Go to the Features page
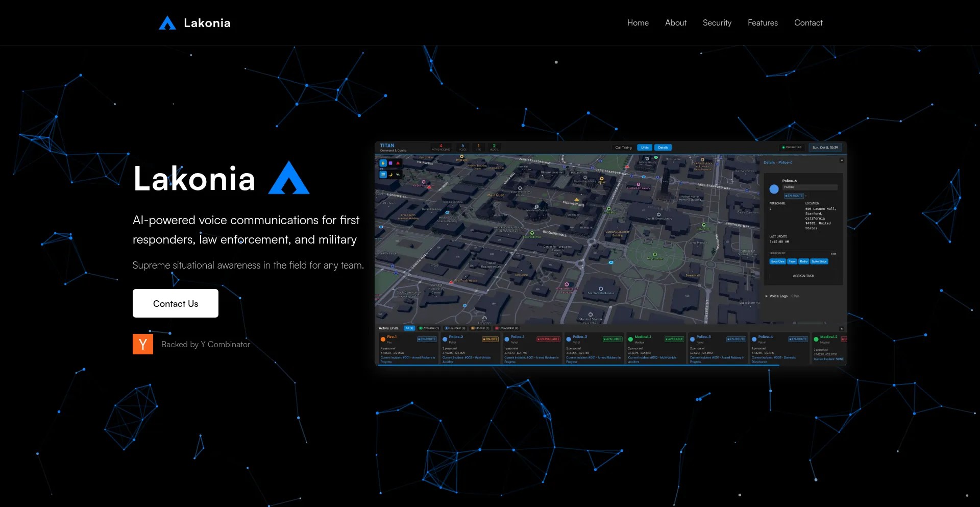 (x=763, y=23)
